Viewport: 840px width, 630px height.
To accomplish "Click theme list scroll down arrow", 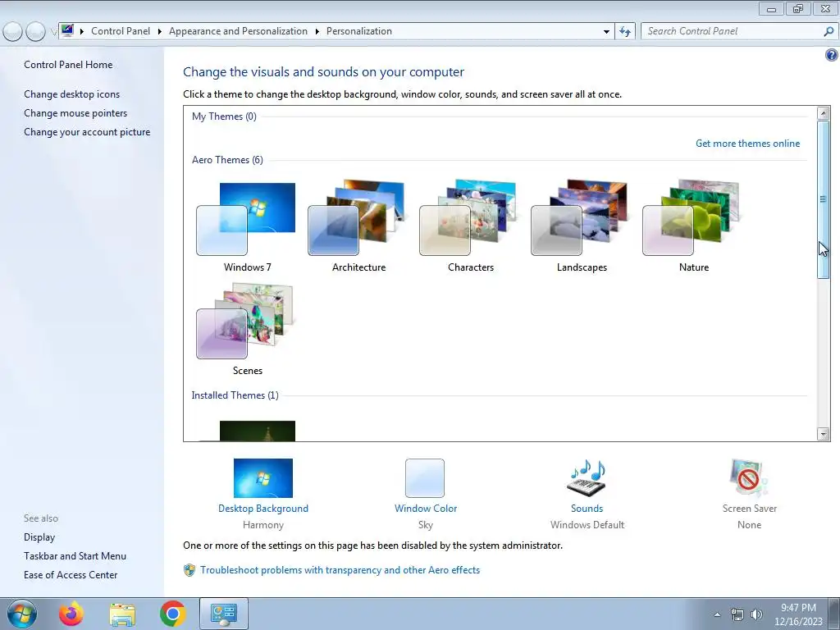I will (x=824, y=435).
